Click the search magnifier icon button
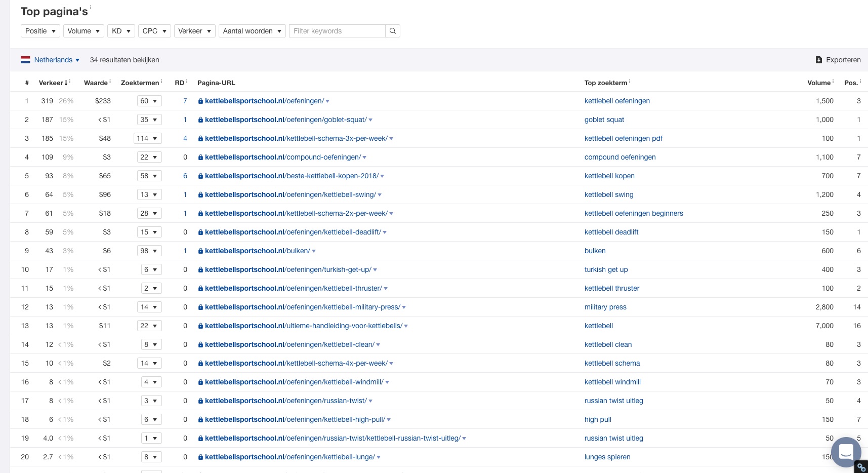 coord(393,31)
